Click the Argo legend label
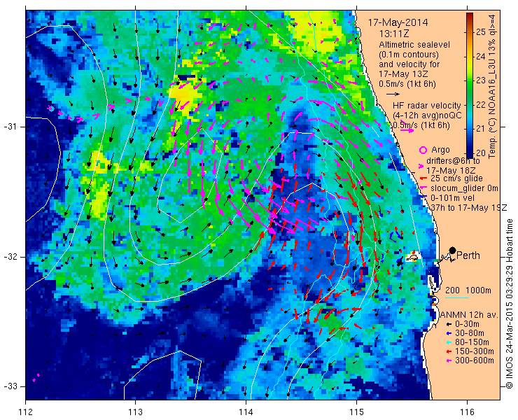The image size is (518, 420). (440, 150)
